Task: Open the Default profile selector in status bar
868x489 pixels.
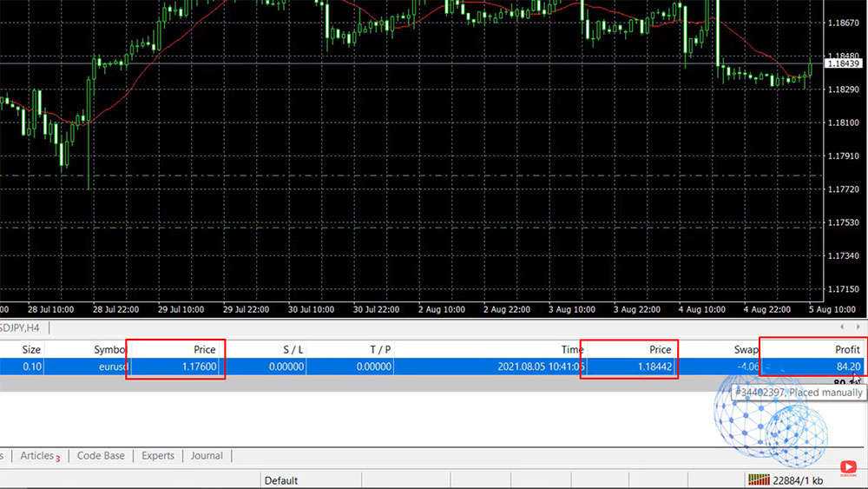Action: point(281,480)
